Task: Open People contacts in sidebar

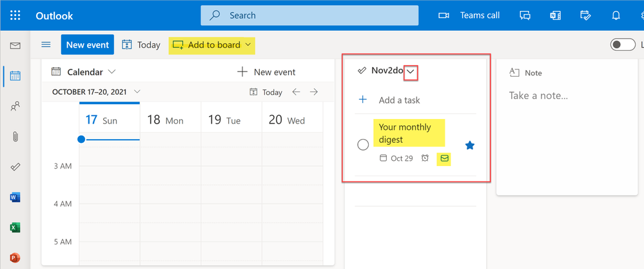Action: tap(15, 106)
